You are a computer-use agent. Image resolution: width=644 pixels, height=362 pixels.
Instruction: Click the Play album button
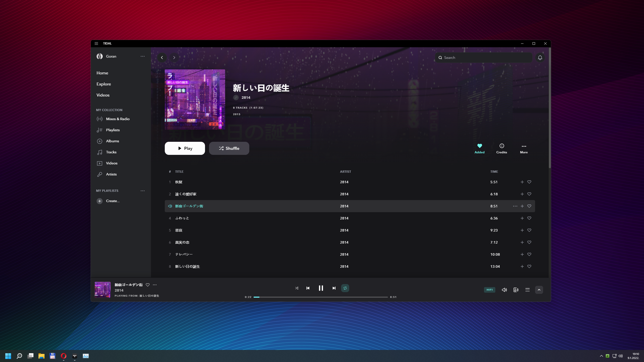click(185, 148)
